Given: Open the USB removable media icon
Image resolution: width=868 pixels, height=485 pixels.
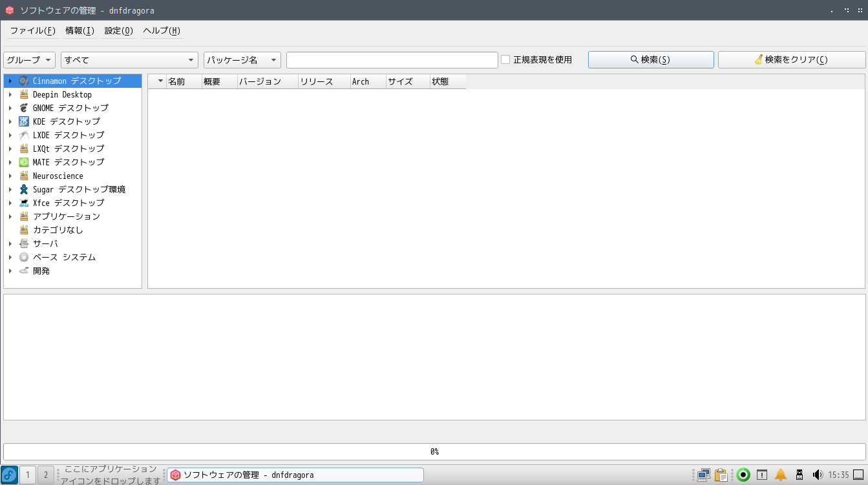Looking at the screenshot, I should [x=799, y=475].
